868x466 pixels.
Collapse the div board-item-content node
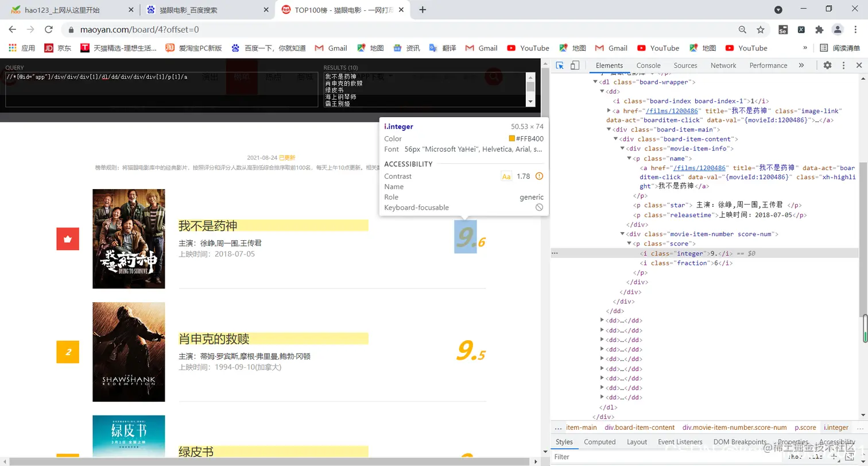(x=616, y=139)
